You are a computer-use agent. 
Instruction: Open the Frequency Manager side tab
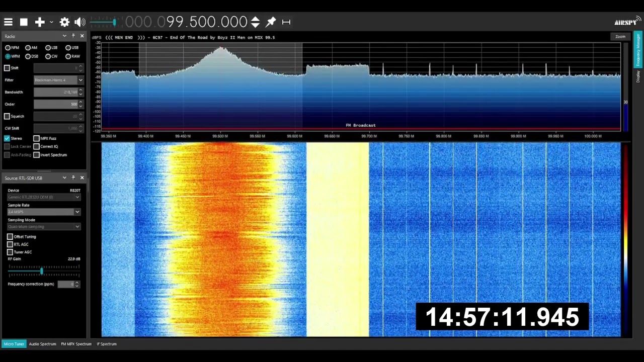click(638, 49)
